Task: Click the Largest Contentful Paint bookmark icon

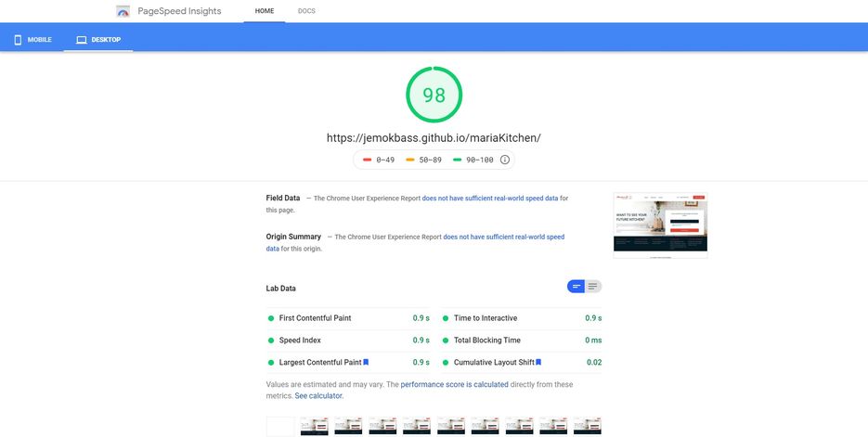Action: pos(366,363)
